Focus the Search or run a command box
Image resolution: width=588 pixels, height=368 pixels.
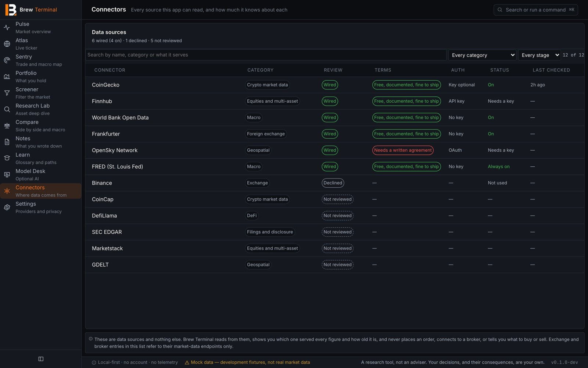535,10
